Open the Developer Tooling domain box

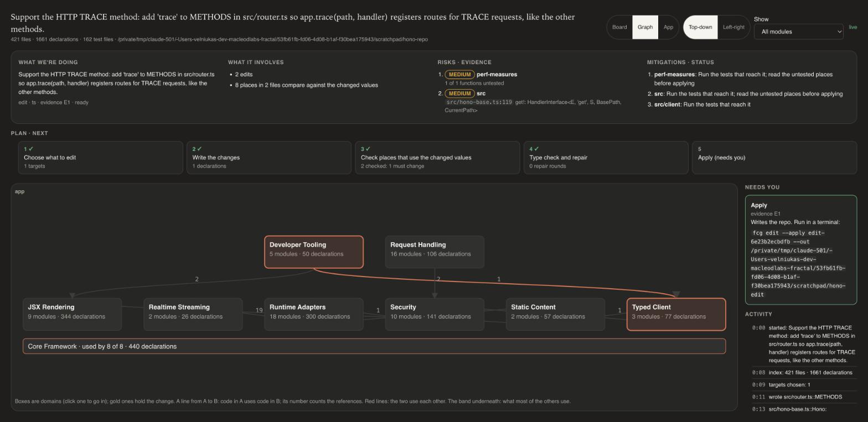pyautogui.click(x=314, y=252)
